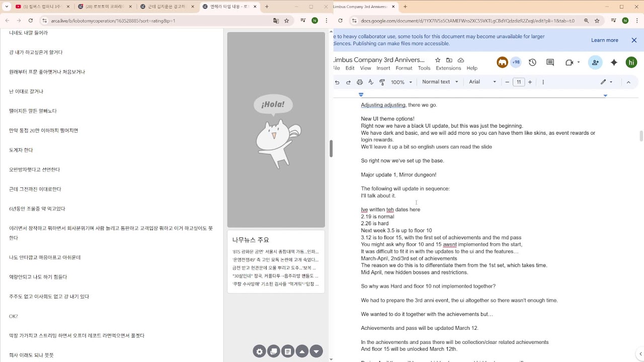Show the side panel via bottom-right arrow in Docs
This screenshot has width=644, height=362.
(640, 354)
